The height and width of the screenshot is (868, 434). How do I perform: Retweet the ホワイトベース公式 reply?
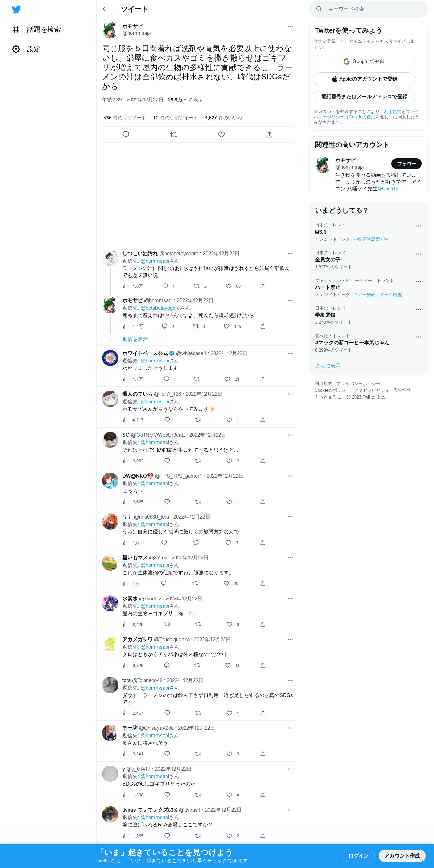coord(197,379)
